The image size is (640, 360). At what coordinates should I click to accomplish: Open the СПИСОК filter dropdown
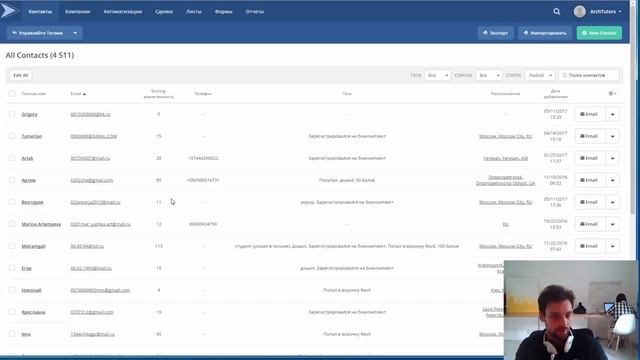[489, 75]
